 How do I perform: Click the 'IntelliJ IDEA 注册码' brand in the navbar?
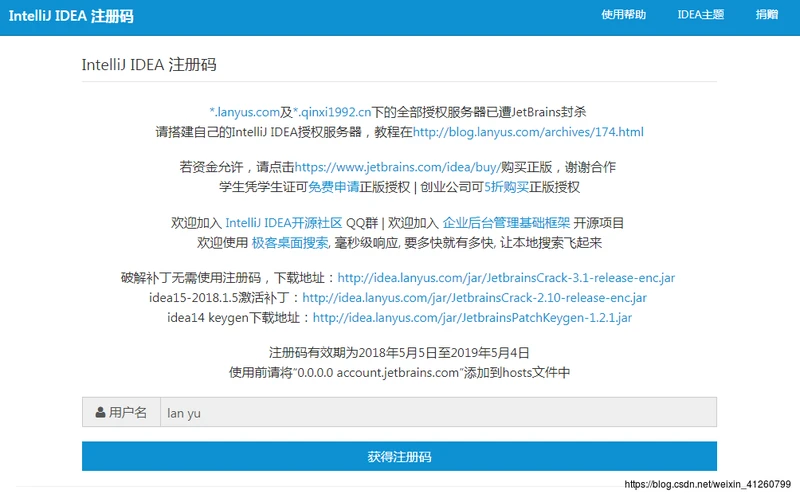[71, 17]
